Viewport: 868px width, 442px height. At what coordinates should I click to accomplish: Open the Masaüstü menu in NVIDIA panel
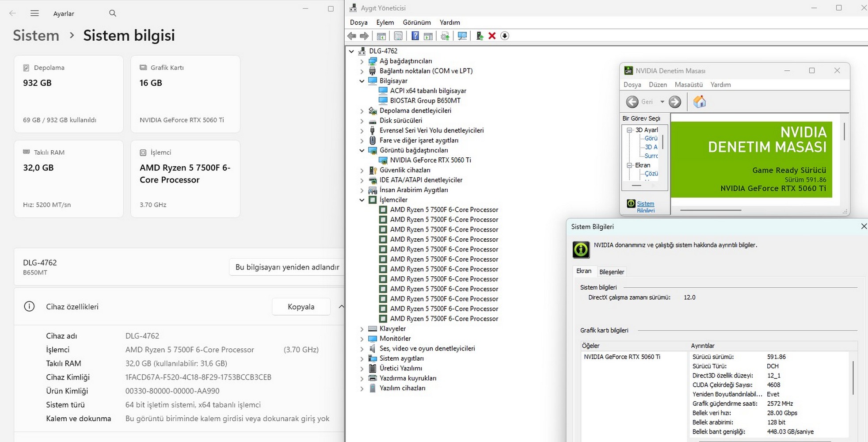point(688,84)
